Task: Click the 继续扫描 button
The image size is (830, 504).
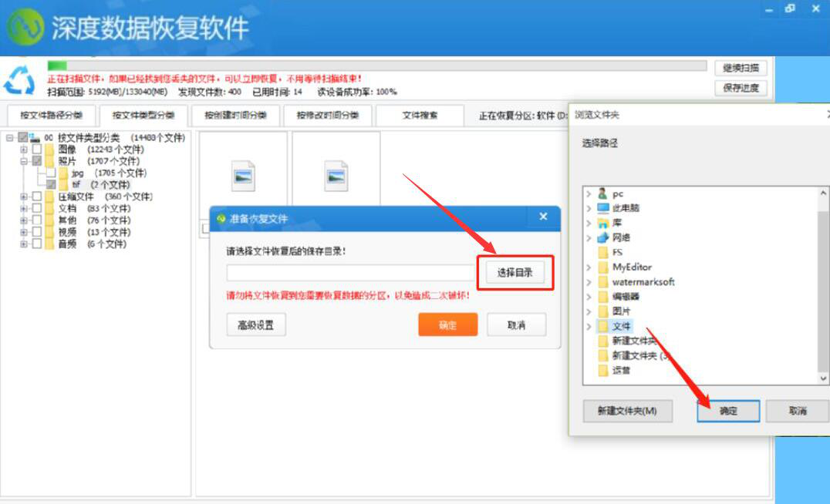Action: (741, 69)
